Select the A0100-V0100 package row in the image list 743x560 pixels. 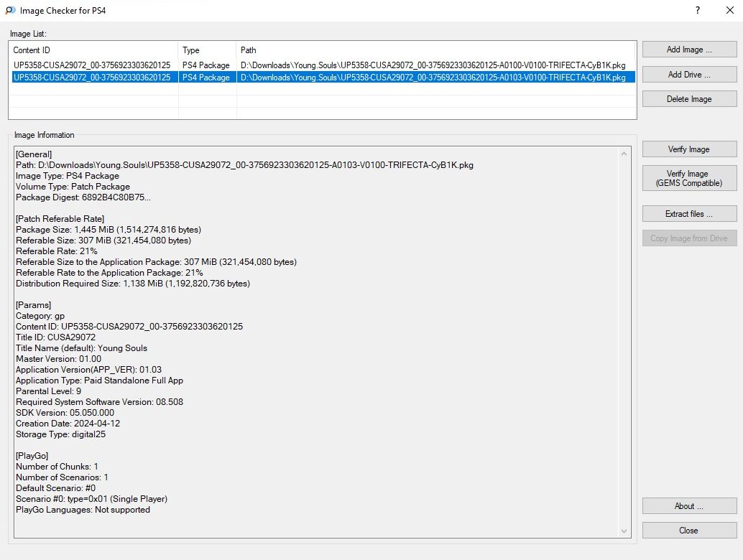(323, 65)
